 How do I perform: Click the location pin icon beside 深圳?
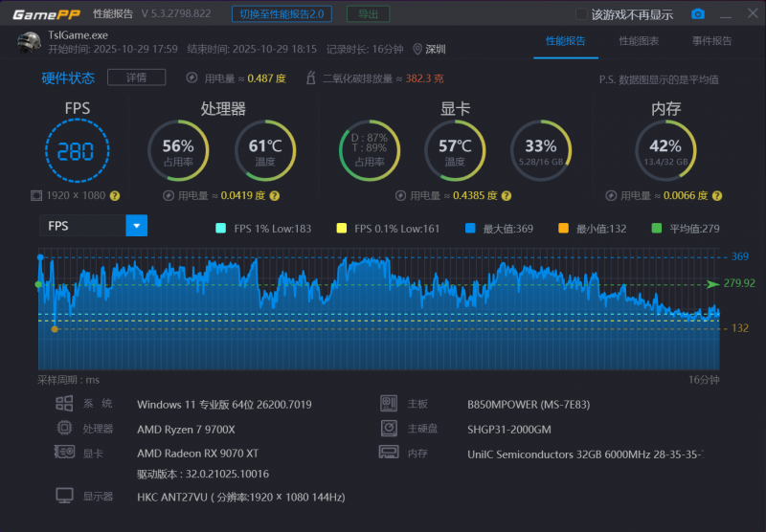coord(417,49)
